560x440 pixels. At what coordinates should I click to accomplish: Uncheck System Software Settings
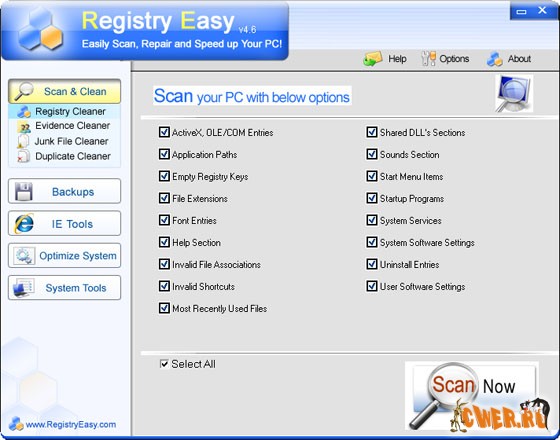(372, 242)
